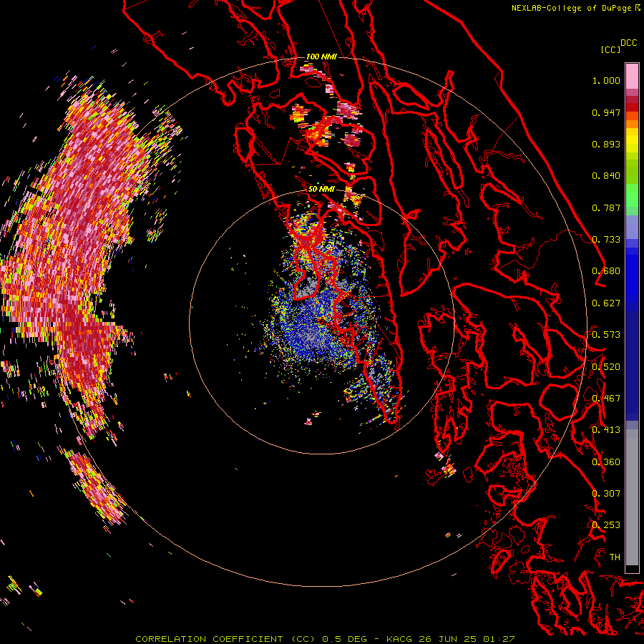Viewport: 644px width, 644px height.
Task: Pick the gray lower segment of colorbar
Action: click(x=632, y=497)
